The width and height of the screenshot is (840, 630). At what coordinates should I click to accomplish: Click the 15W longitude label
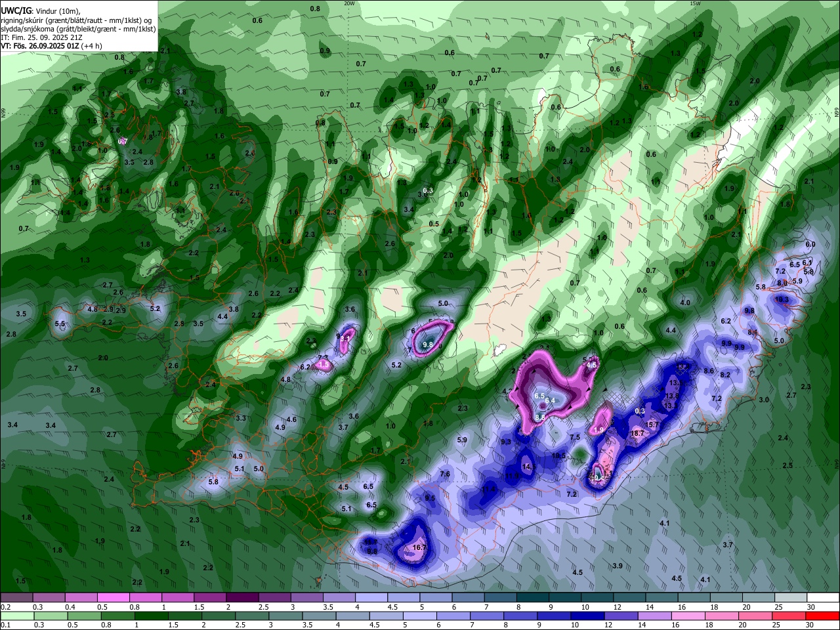point(695,3)
